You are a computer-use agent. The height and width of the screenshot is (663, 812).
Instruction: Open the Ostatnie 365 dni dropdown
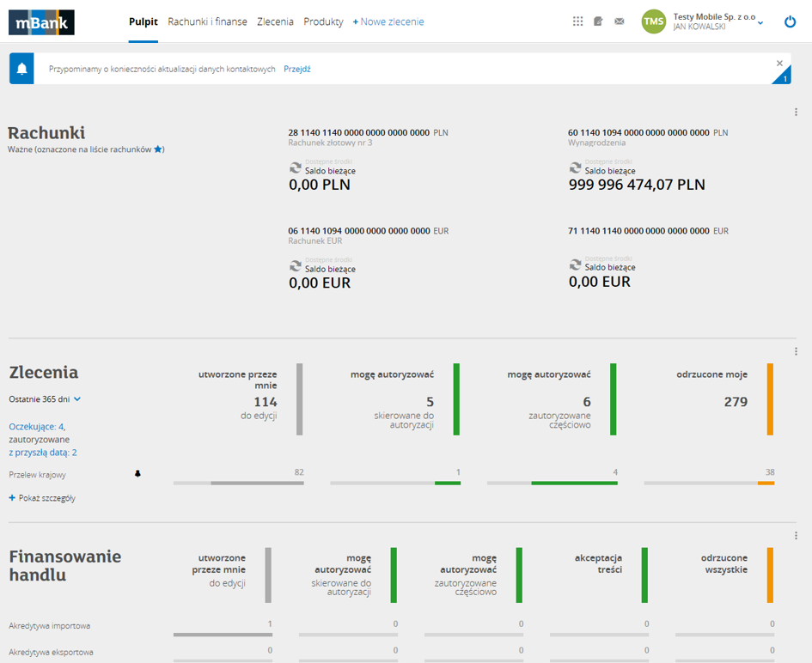[x=45, y=399]
